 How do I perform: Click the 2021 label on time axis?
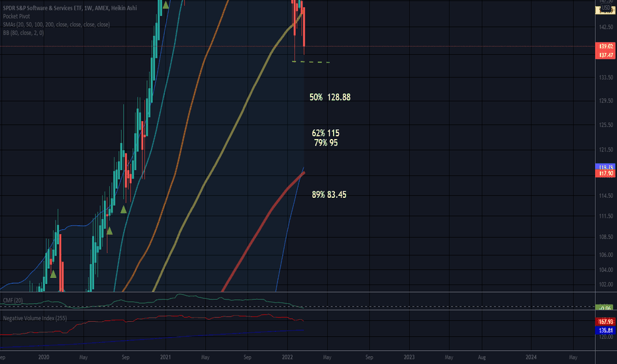point(166,357)
